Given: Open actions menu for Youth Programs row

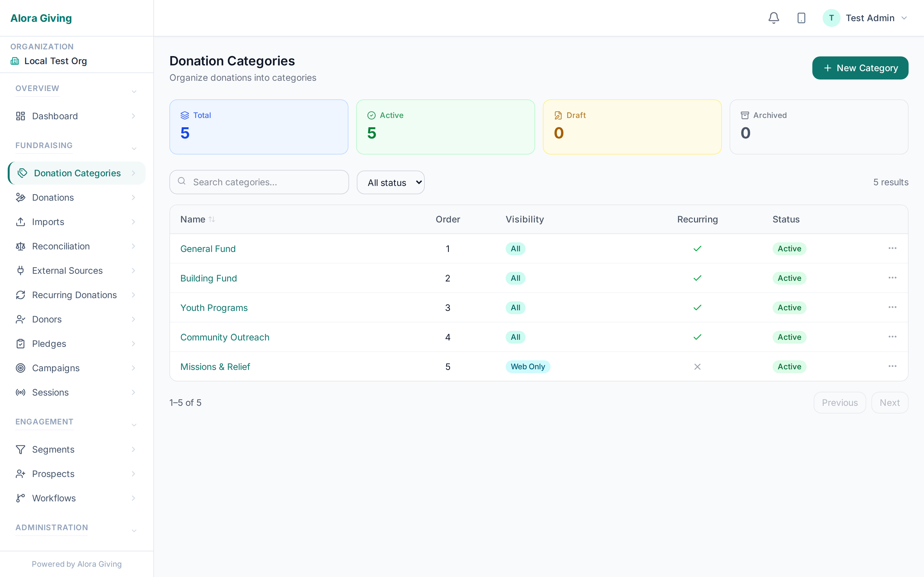Looking at the screenshot, I should [892, 307].
